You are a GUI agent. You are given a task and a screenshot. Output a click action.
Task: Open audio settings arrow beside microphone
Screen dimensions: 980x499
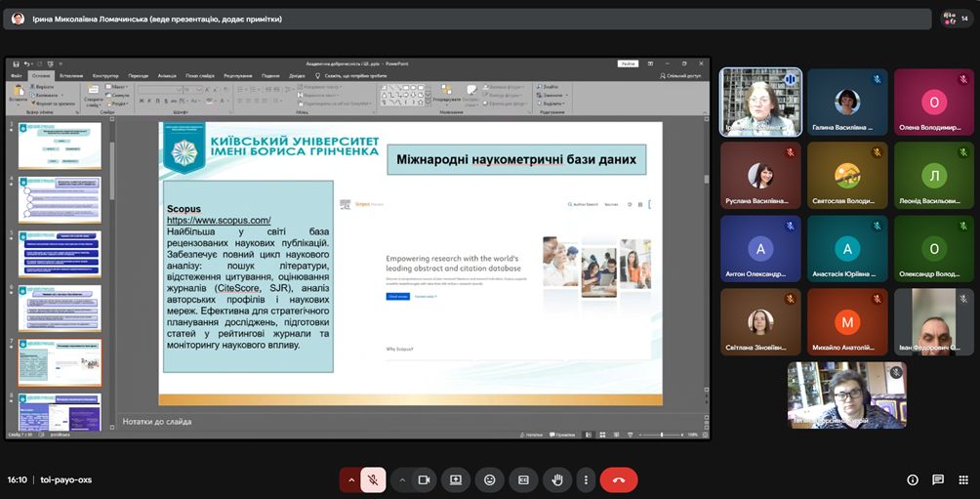coord(350,479)
